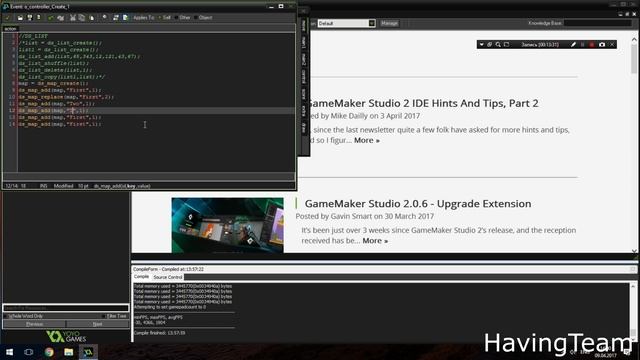Stop the recording with red button

tap(592, 44)
